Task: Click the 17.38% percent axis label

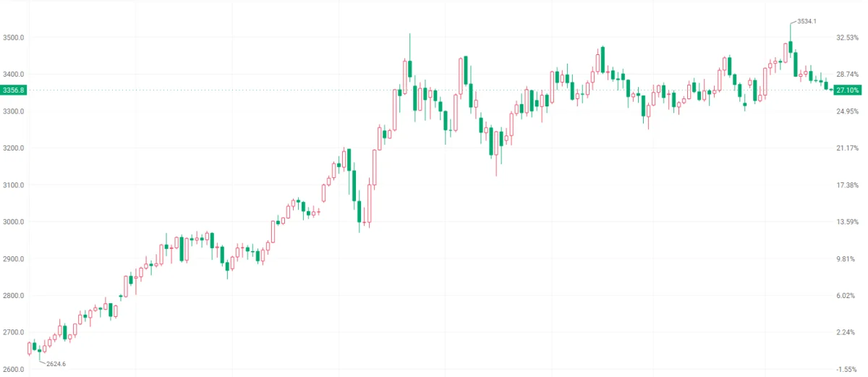Action: tap(847, 185)
